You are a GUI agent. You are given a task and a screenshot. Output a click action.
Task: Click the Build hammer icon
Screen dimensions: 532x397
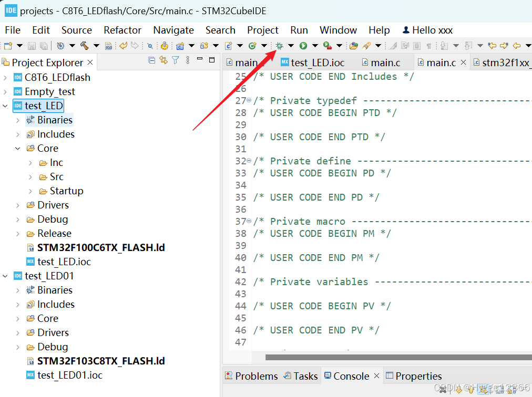pyautogui.click(x=84, y=46)
